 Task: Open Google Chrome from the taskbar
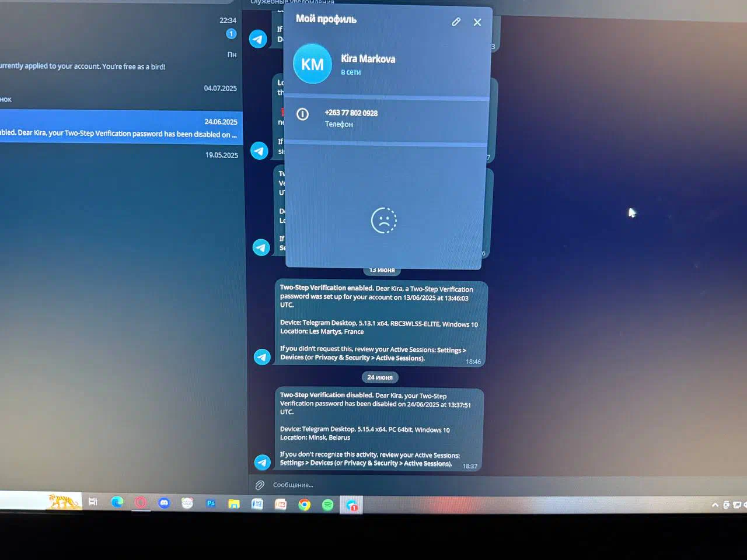[x=304, y=505]
